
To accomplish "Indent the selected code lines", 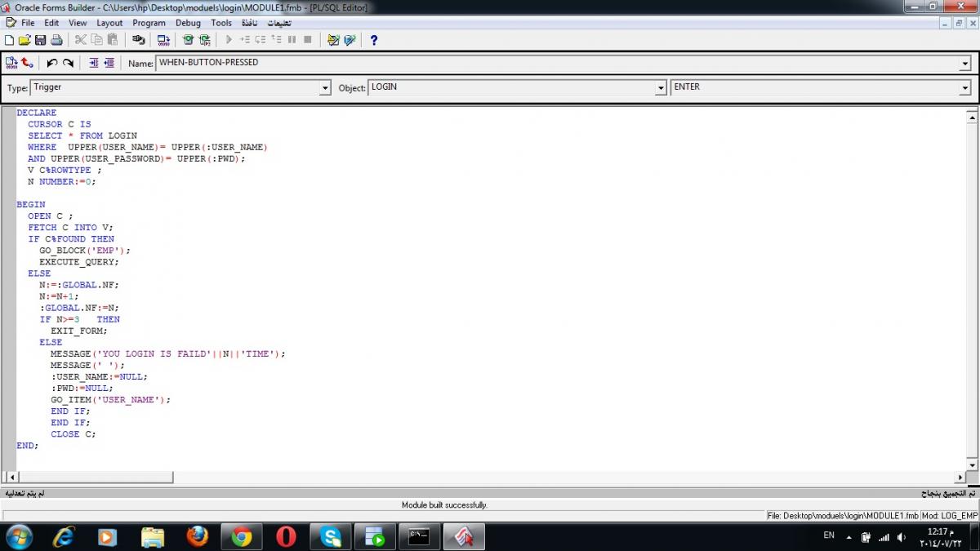I will [x=93, y=63].
